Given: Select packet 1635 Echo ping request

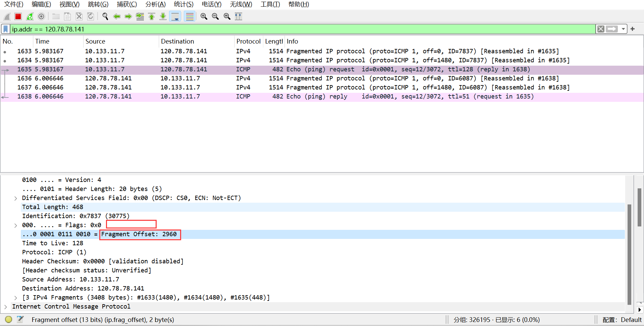Looking at the screenshot, I should (x=322, y=69).
